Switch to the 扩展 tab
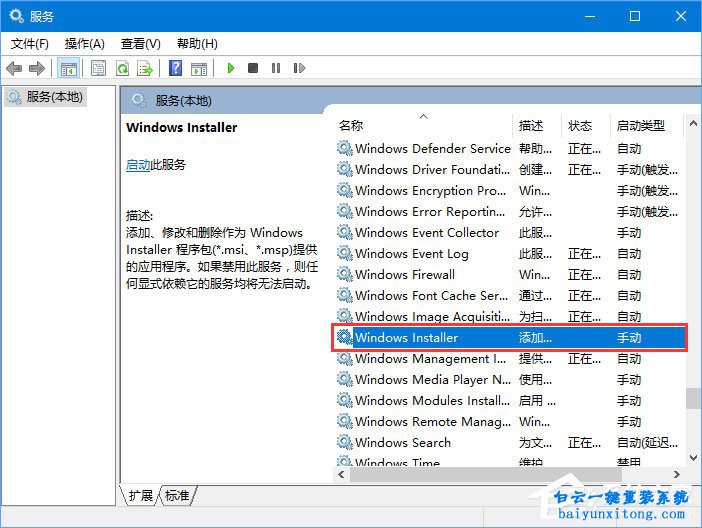This screenshot has height=528, width=702. 141,495
